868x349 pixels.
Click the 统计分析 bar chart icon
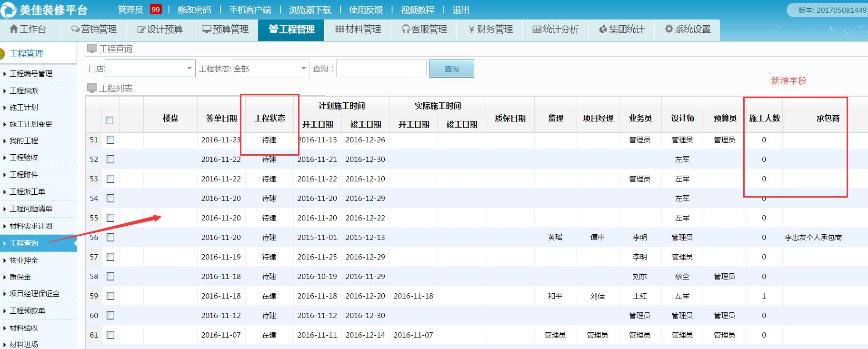(x=537, y=30)
